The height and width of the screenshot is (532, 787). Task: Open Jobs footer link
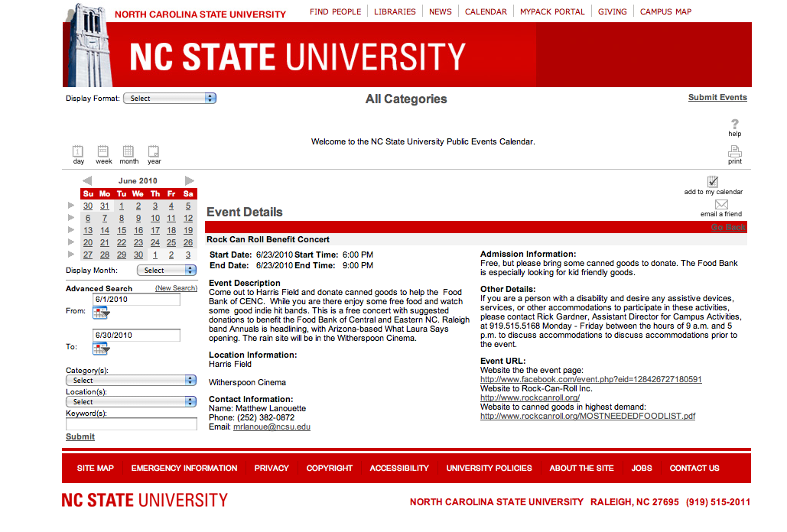pos(642,468)
